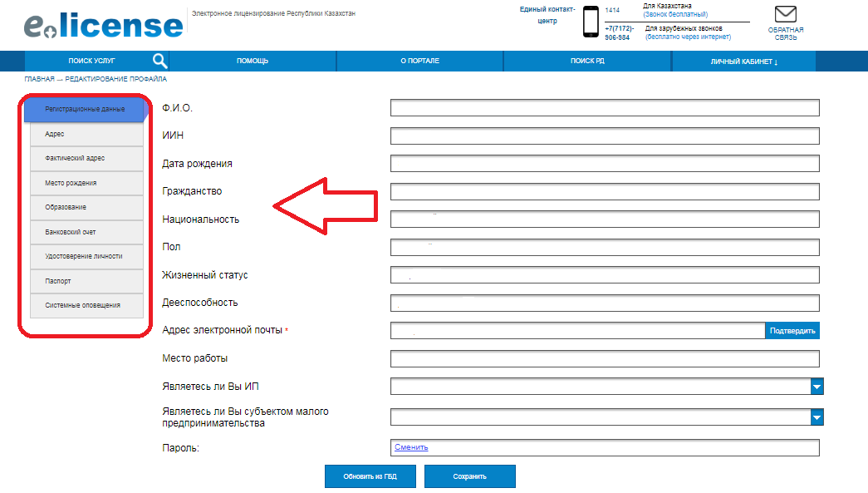Click 'Обновить из ГБД' button

370,476
